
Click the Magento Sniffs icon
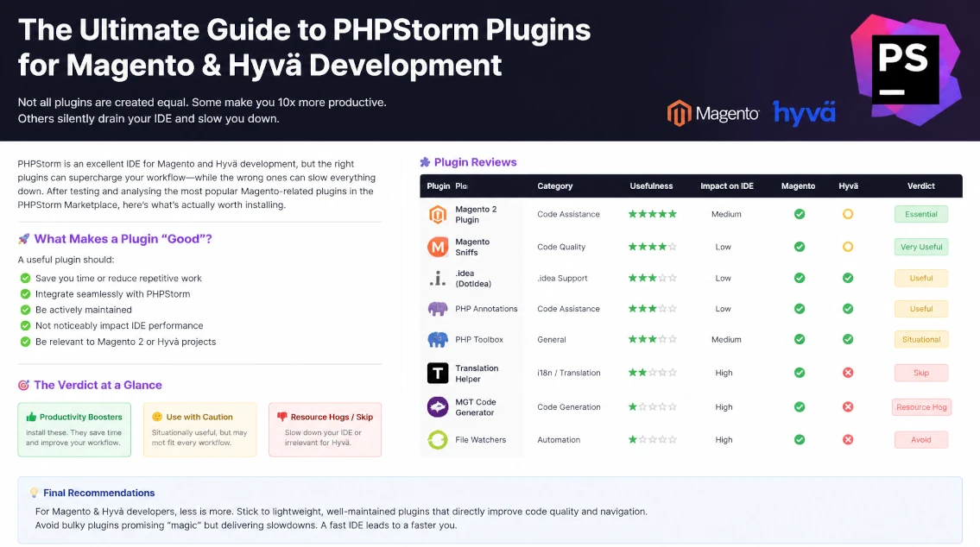tap(438, 247)
